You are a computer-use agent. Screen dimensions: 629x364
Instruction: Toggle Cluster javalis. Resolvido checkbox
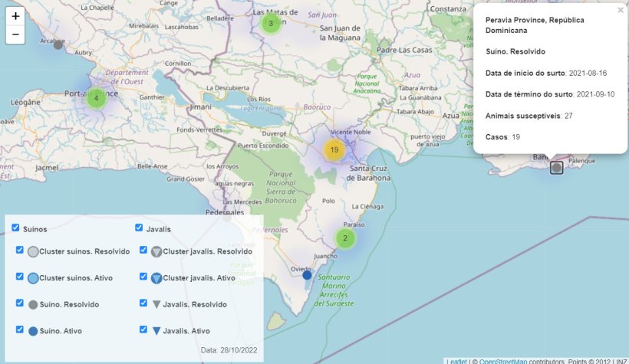(144, 251)
